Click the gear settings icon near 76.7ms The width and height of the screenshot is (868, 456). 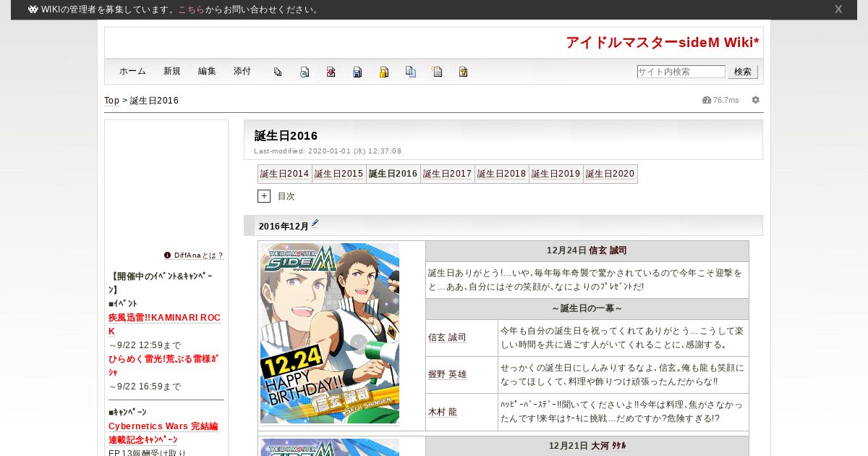click(x=756, y=100)
